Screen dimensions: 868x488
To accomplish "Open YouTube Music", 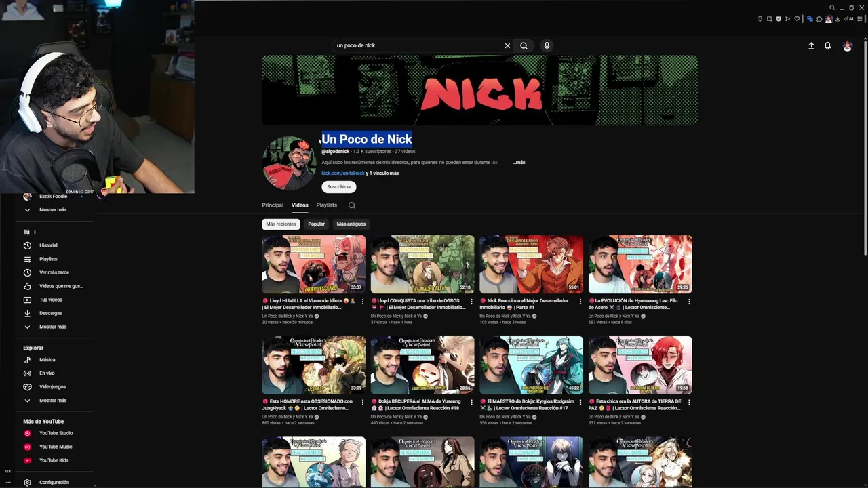I will click(56, 447).
